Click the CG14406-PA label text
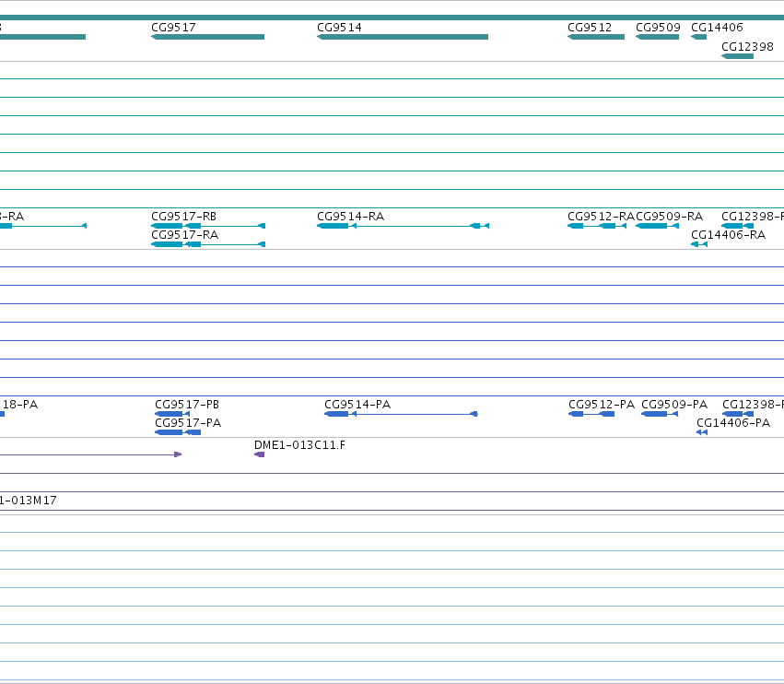The height and width of the screenshot is (684, 784). click(x=733, y=423)
